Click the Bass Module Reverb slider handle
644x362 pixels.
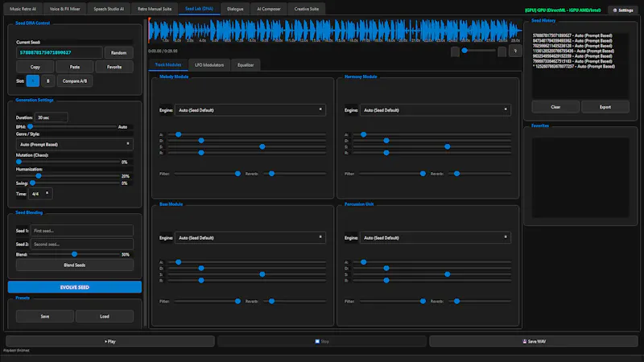[271, 301]
